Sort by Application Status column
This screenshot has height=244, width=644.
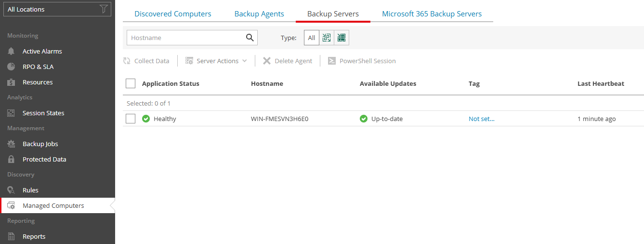pyautogui.click(x=171, y=83)
